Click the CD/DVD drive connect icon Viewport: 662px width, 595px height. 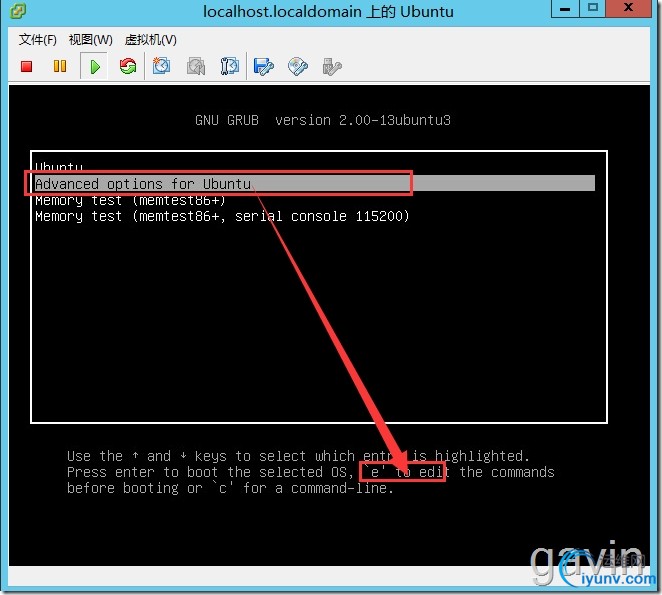(298, 66)
